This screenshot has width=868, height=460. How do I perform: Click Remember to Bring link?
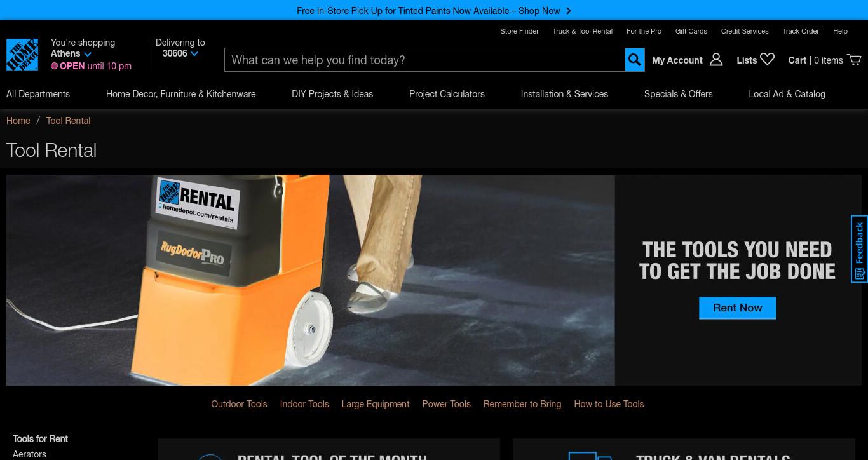pos(522,404)
